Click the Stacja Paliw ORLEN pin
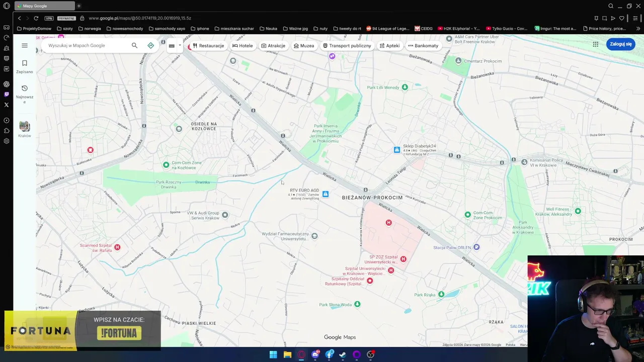 point(476,247)
